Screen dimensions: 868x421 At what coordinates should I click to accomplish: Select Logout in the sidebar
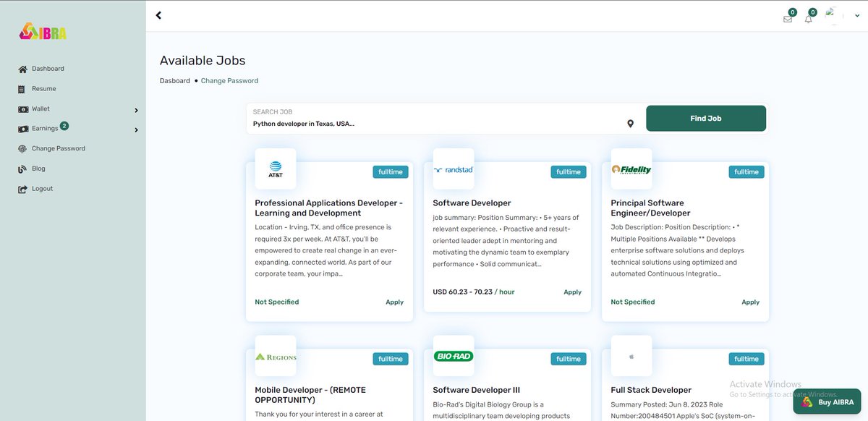(42, 189)
